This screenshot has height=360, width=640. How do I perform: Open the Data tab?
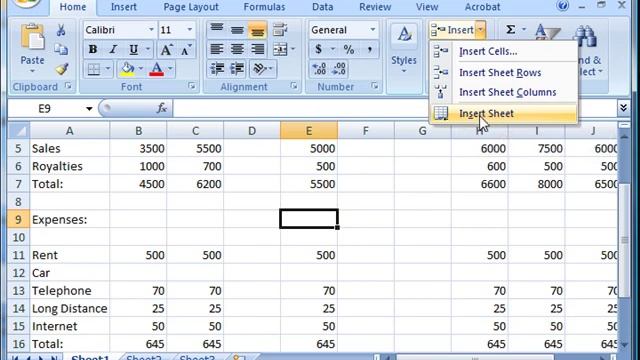pos(322,7)
